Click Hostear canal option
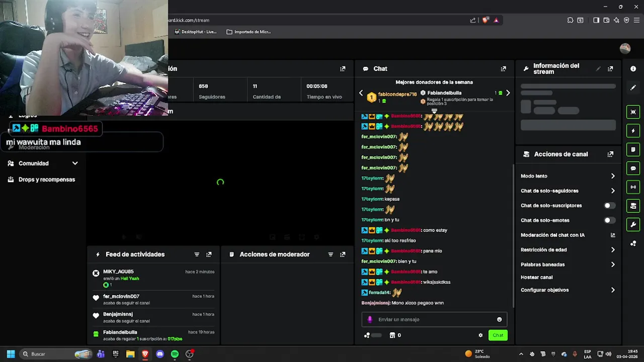Viewport: 644px width, 362px height. click(x=537, y=278)
